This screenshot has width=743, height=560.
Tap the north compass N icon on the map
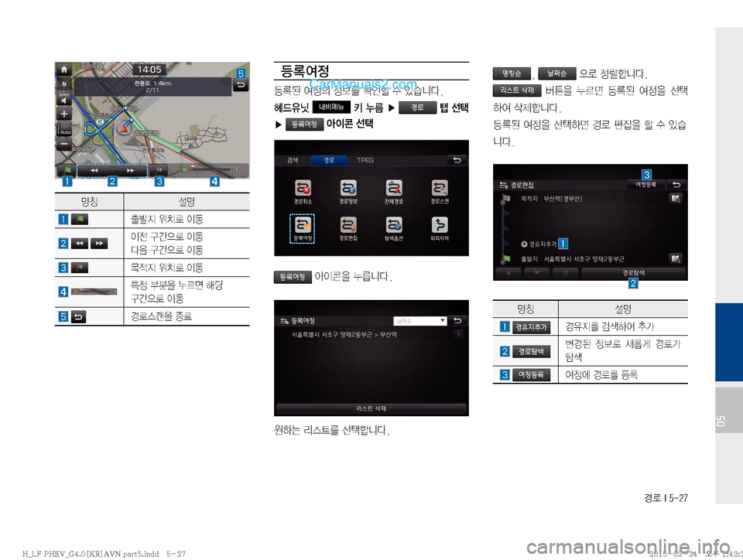pyautogui.click(x=64, y=84)
